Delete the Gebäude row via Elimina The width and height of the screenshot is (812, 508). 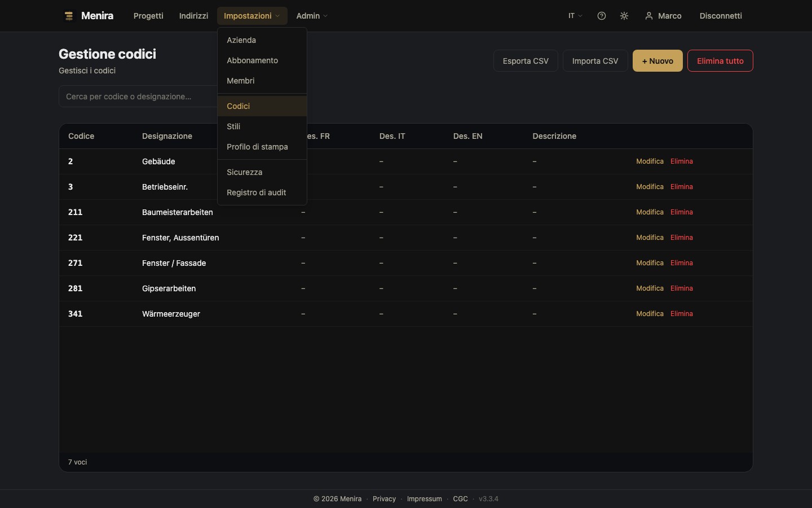682,161
